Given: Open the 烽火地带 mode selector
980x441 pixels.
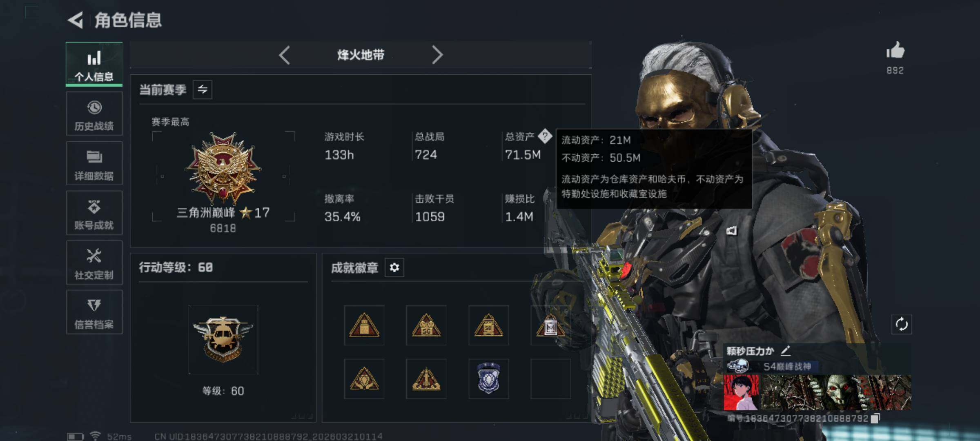Looking at the screenshot, I should tap(361, 55).
